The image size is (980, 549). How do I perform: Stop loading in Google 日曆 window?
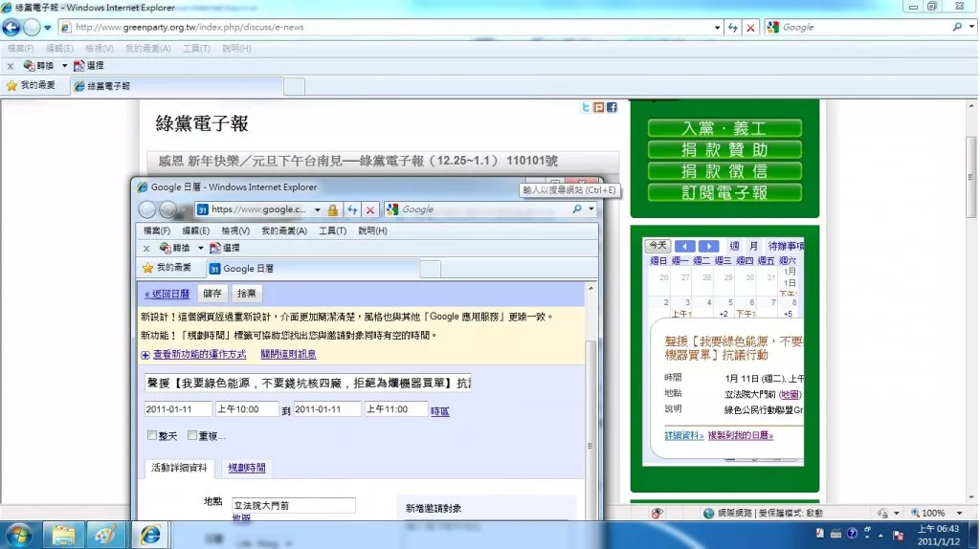[x=370, y=209]
